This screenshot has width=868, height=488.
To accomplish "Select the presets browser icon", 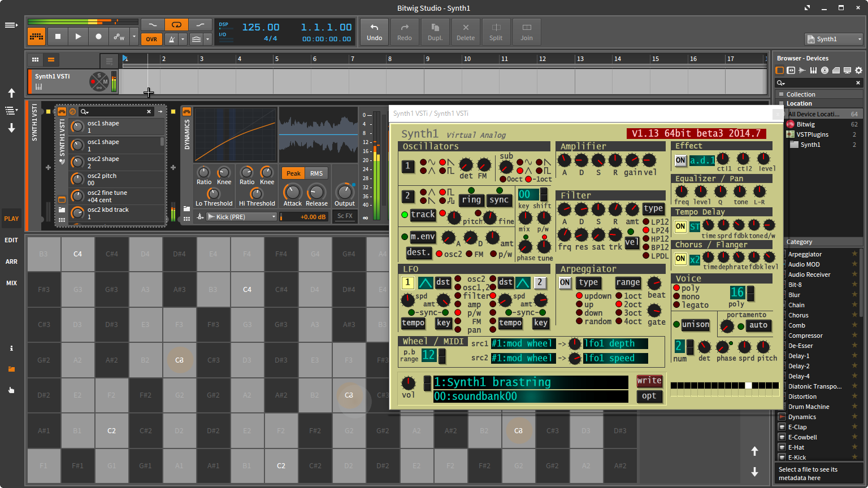I will (791, 71).
